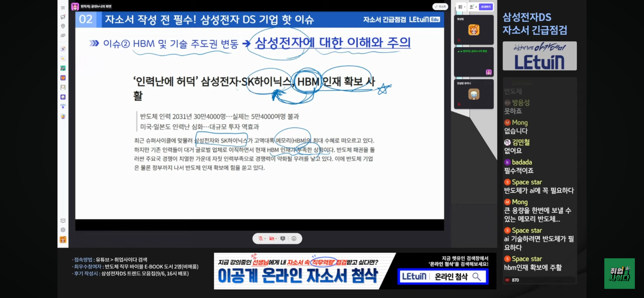Open the blue checkmark app icon
The width and height of the screenshot is (644, 298).
[x=63, y=106]
